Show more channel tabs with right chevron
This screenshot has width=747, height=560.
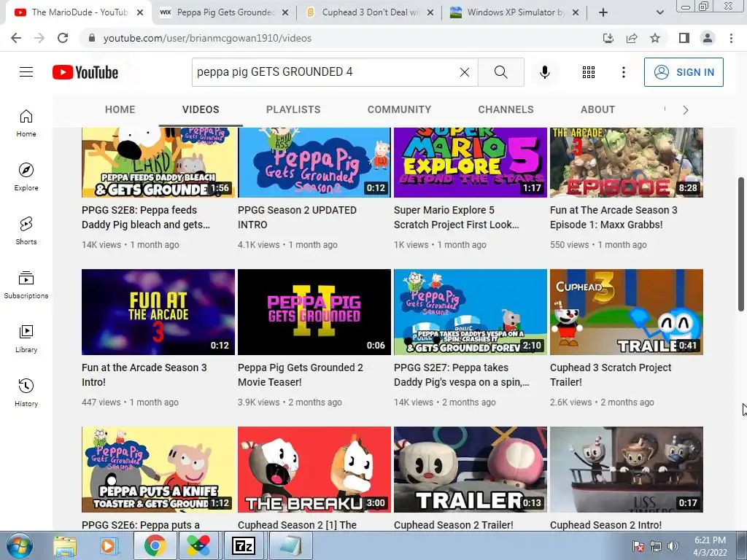click(x=686, y=110)
